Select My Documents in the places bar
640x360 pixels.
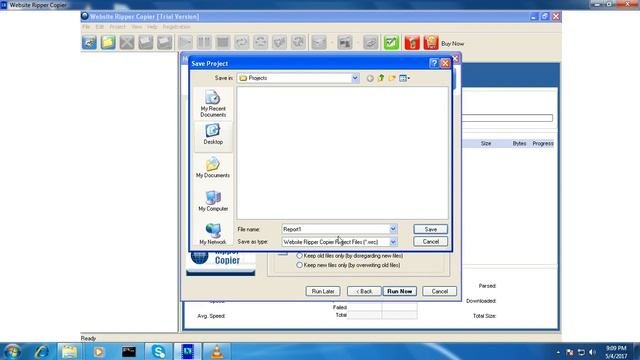coord(213,168)
